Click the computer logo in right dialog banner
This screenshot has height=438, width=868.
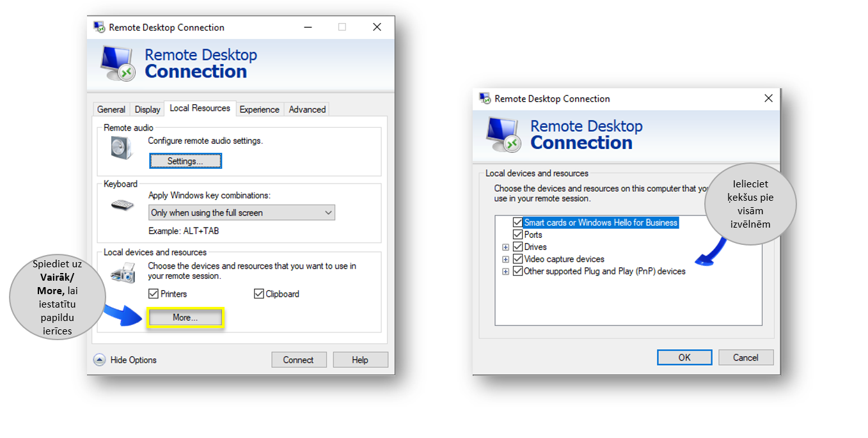point(503,134)
